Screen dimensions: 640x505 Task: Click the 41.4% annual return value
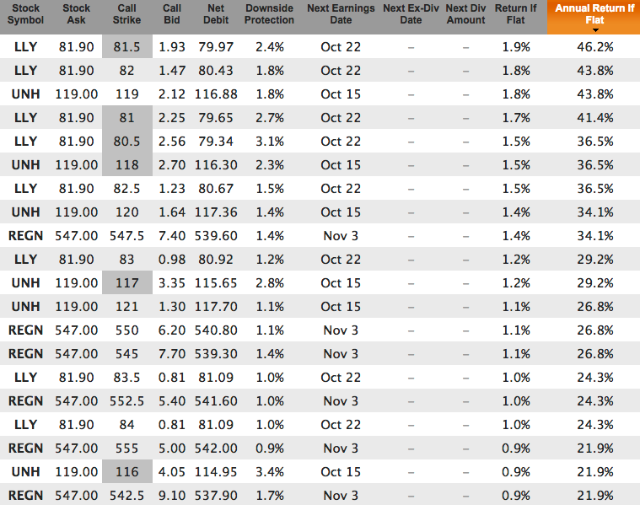[x=595, y=118]
